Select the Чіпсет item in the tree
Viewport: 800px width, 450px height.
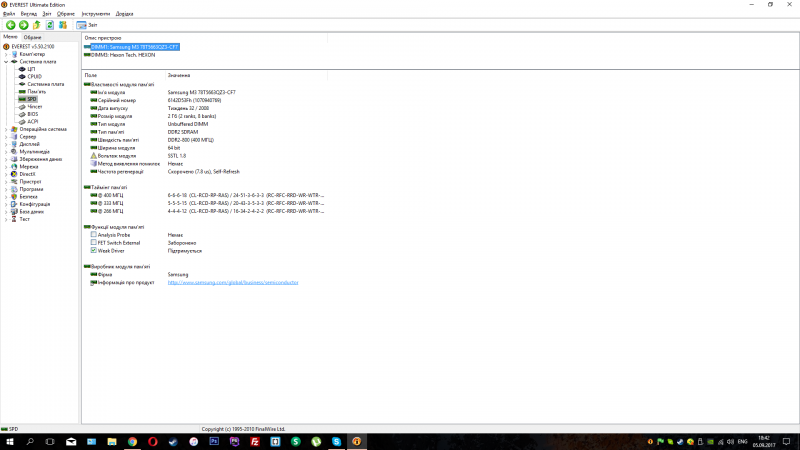[x=35, y=107]
